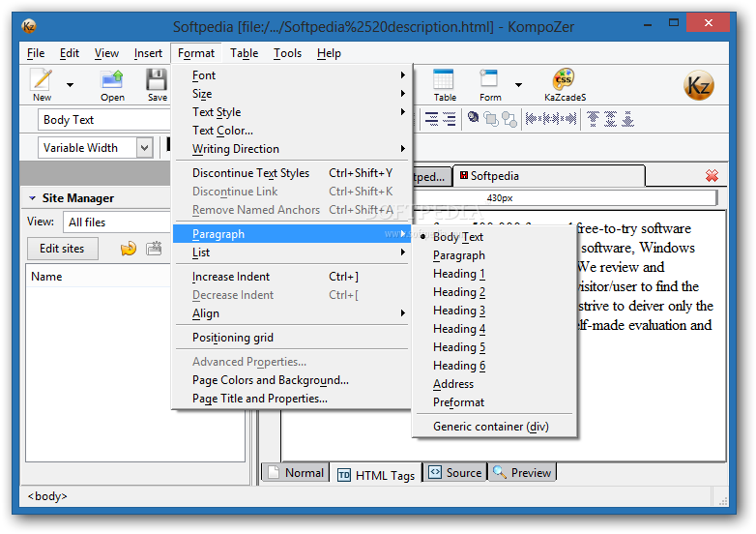Click the refresh icon in Site Manager

[x=129, y=249]
